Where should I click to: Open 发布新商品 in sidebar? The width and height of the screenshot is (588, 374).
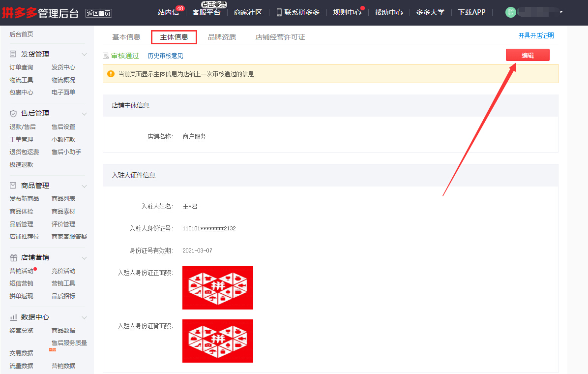coord(25,199)
